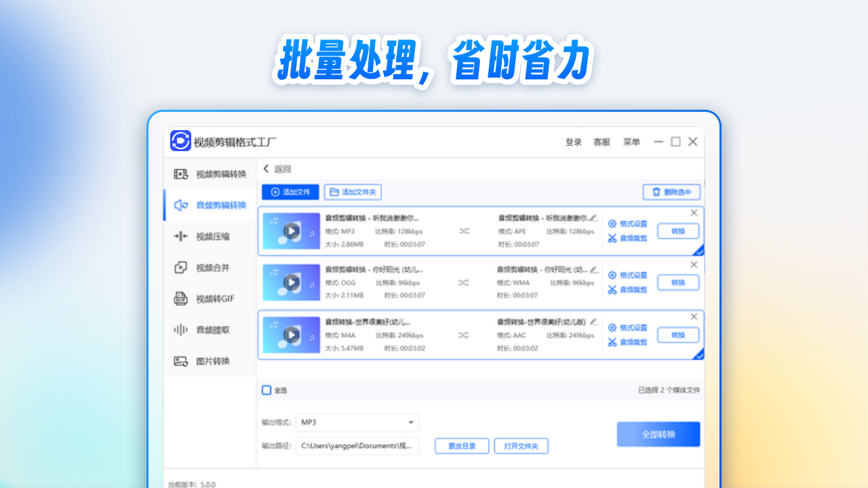Toggle the 全选 select-all checkbox

tap(267, 390)
